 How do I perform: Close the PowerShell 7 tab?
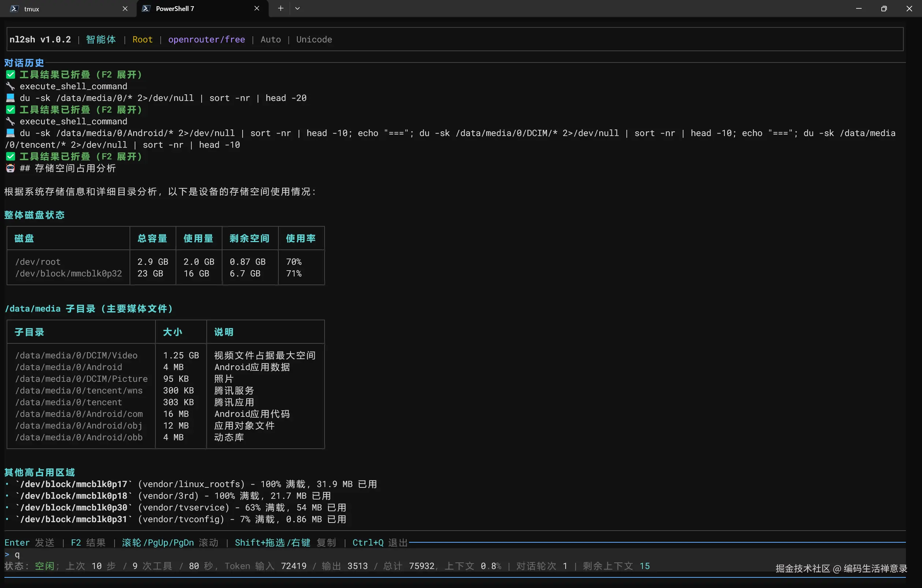256,8
